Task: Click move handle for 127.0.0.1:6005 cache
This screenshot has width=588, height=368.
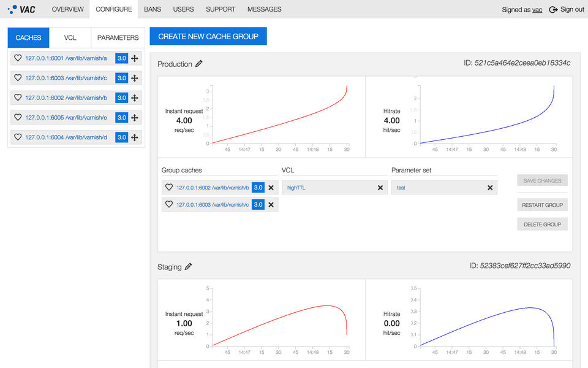Action: 135,118
